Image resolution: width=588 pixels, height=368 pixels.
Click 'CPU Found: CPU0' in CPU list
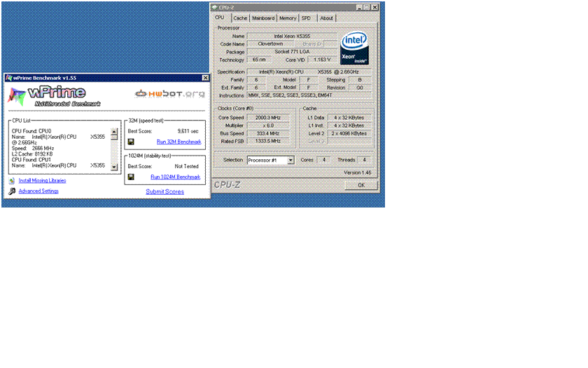(x=31, y=131)
